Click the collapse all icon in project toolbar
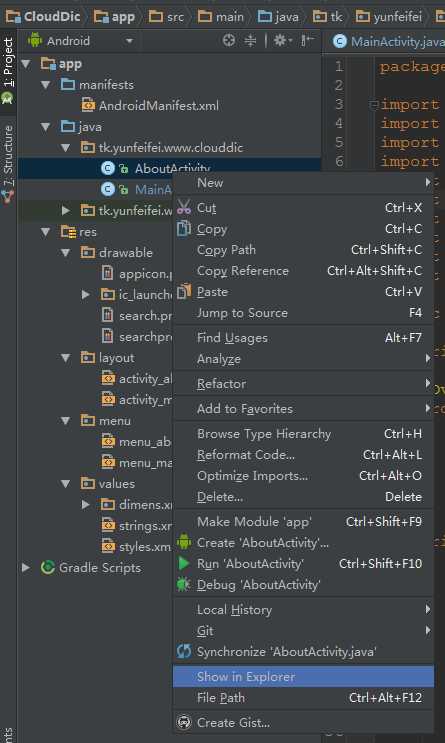This screenshot has height=743, width=445. point(250,41)
